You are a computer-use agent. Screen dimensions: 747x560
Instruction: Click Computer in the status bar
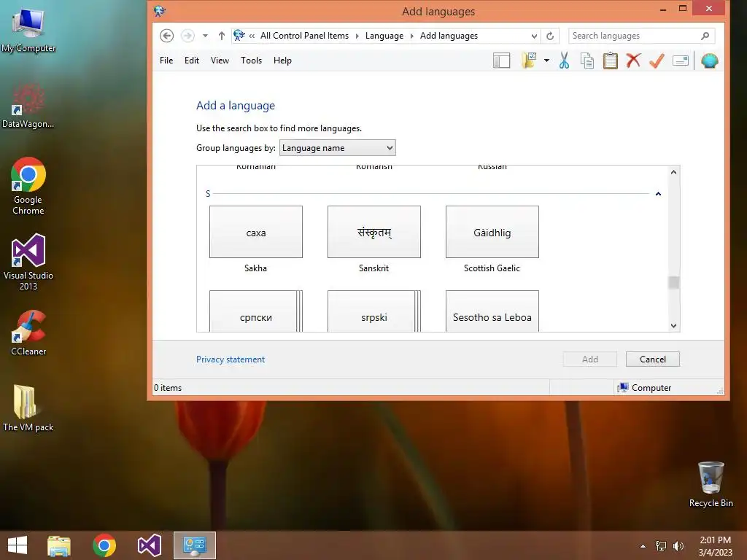(644, 388)
